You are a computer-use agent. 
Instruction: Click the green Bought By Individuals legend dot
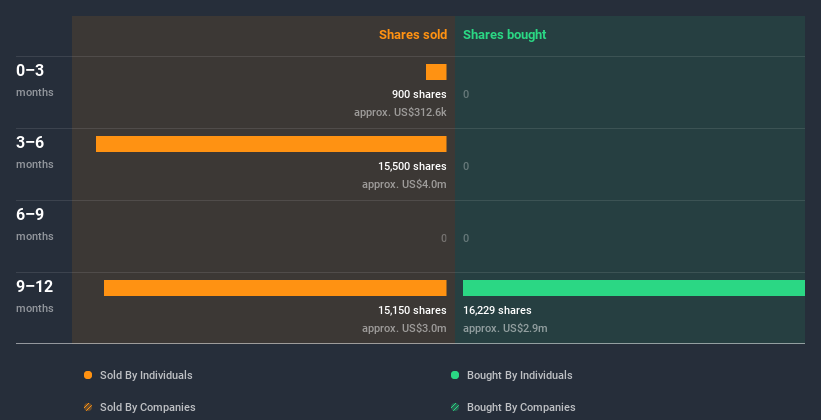click(455, 375)
